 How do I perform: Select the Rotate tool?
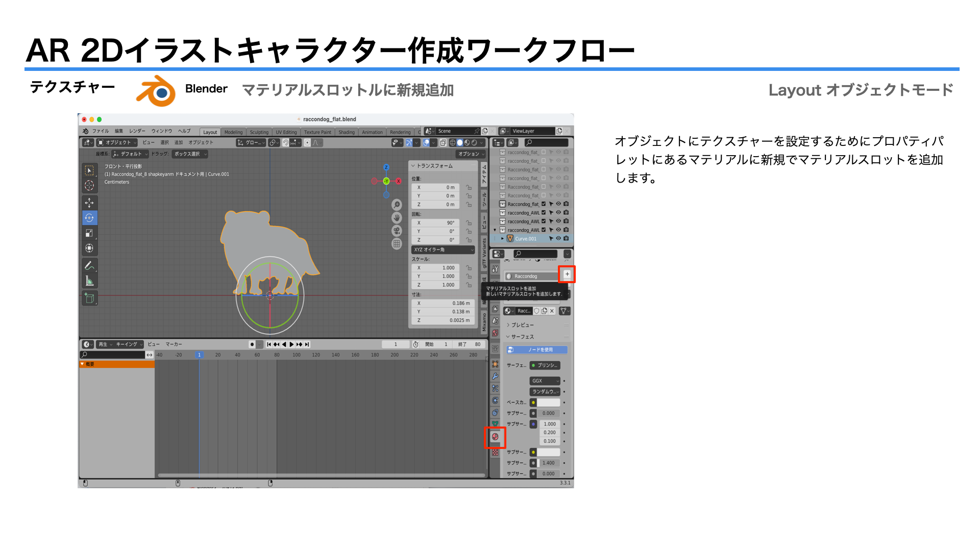click(x=89, y=218)
